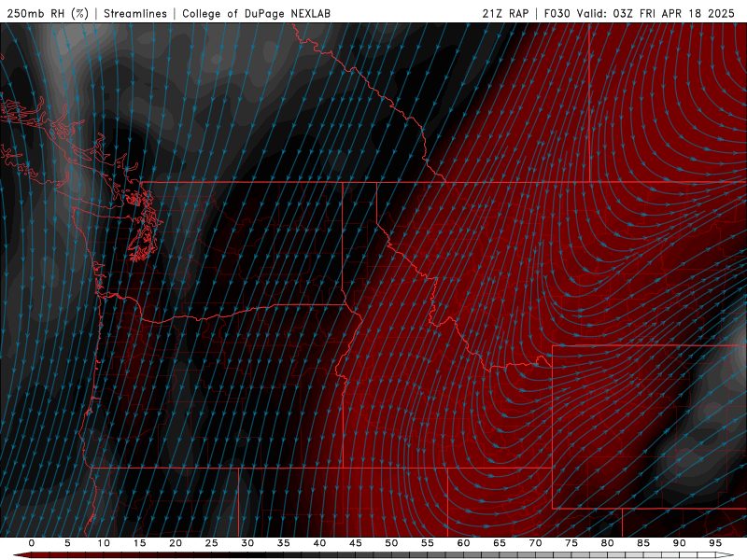Screen dimensions: 747x560
Task: Click the "45" color scale label
Action: pos(355,543)
